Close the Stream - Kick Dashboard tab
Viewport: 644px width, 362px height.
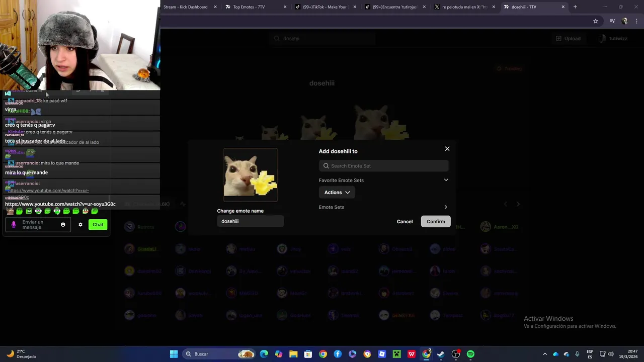click(x=215, y=7)
